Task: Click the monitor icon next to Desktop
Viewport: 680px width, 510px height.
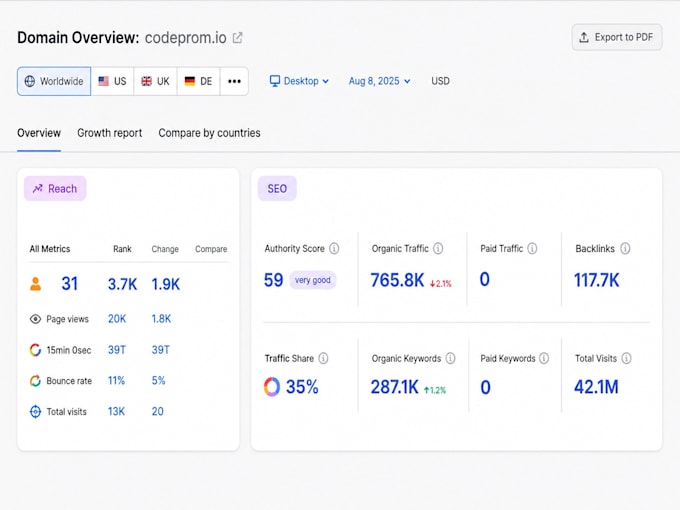Action: tap(275, 81)
